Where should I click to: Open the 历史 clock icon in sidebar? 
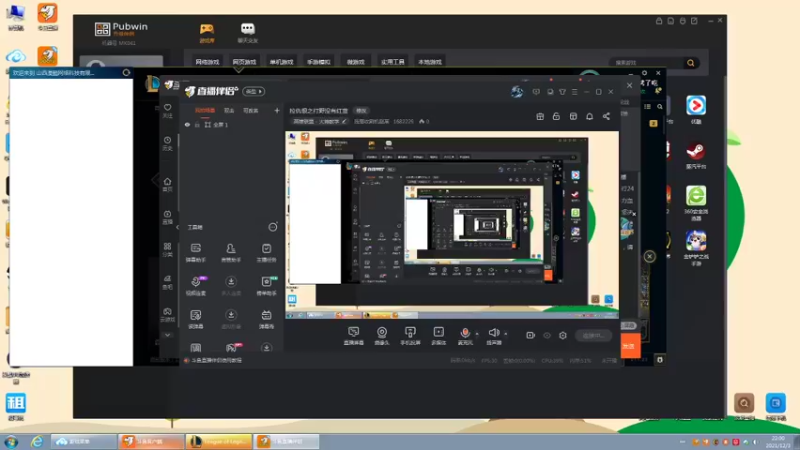[x=167, y=143]
